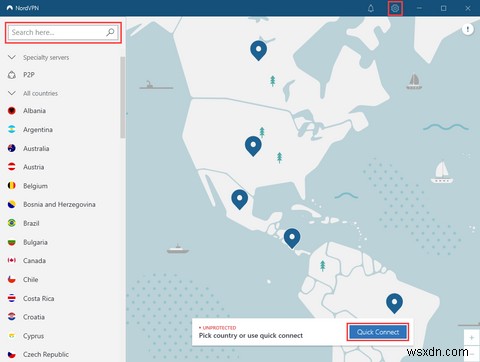
Task: Click the Costa Rica flag icon
Action: 12,298
